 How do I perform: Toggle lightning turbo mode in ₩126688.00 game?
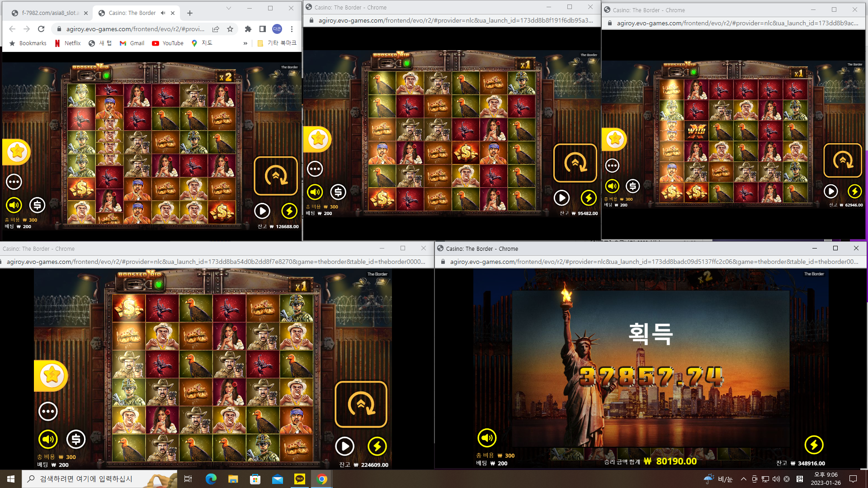tap(289, 211)
